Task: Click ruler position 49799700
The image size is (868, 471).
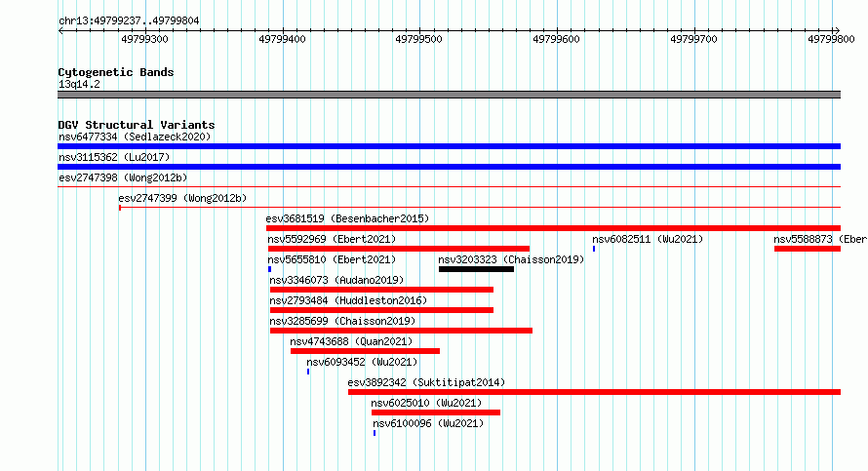Action: [x=693, y=39]
